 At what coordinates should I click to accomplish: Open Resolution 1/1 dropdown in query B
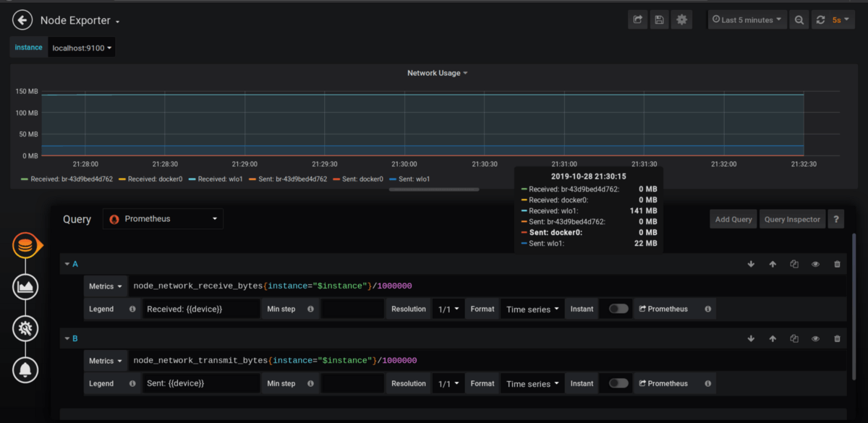click(x=448, y=383)
